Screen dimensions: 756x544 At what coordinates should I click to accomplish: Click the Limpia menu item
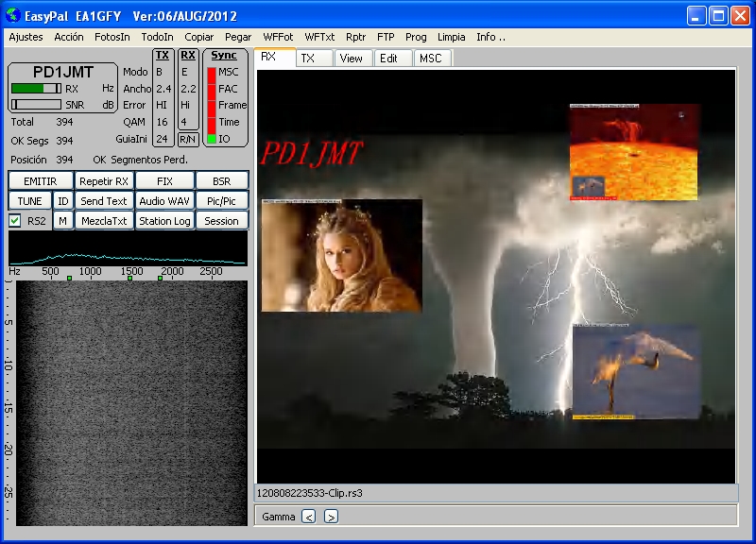pos(452,37)
